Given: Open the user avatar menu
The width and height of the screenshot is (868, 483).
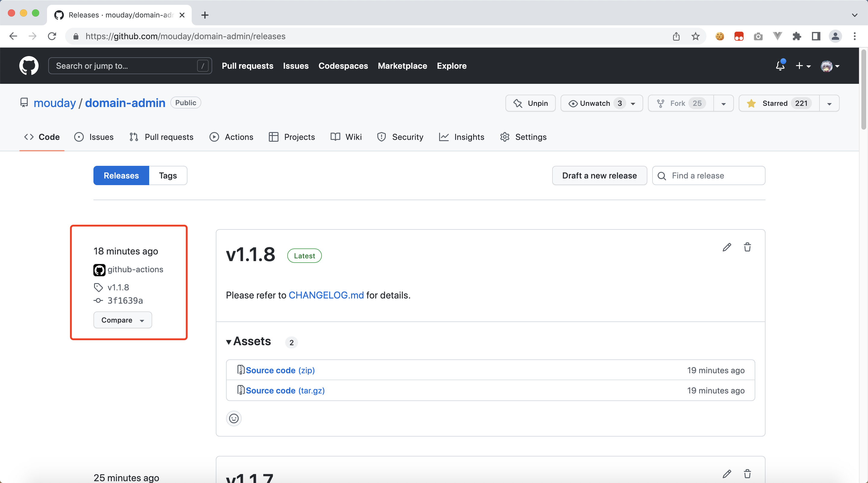Looking at the screenshot, I should 830,66.
